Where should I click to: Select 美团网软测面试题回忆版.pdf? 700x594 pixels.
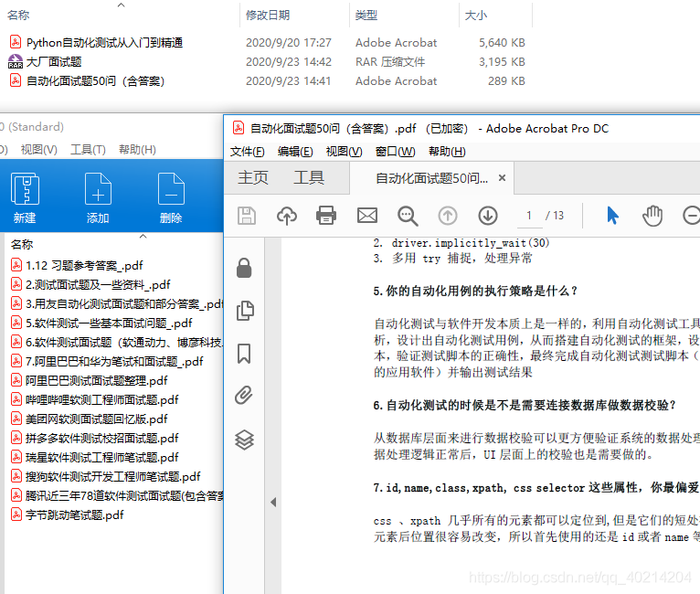[97, 419]
